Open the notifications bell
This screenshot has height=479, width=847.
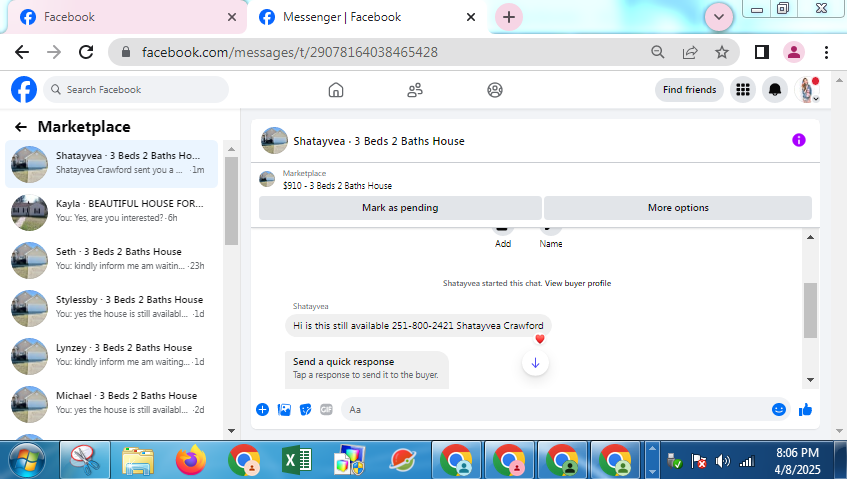pyautogui.click(x=775, y=90)
